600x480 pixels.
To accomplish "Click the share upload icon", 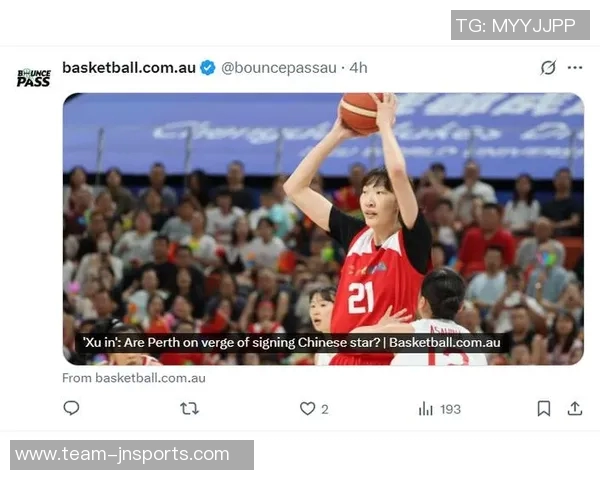I will click(x=575, y=408).
